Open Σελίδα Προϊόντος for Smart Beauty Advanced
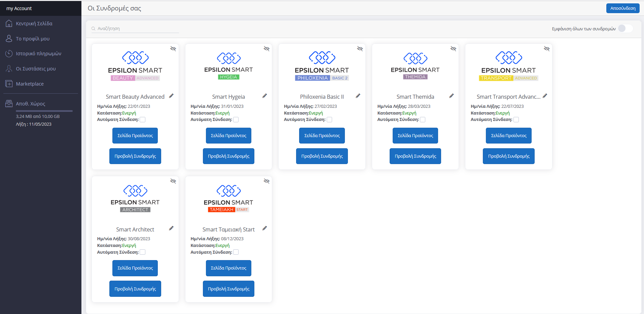Screen dimensions: 644x314 point(135,136)
